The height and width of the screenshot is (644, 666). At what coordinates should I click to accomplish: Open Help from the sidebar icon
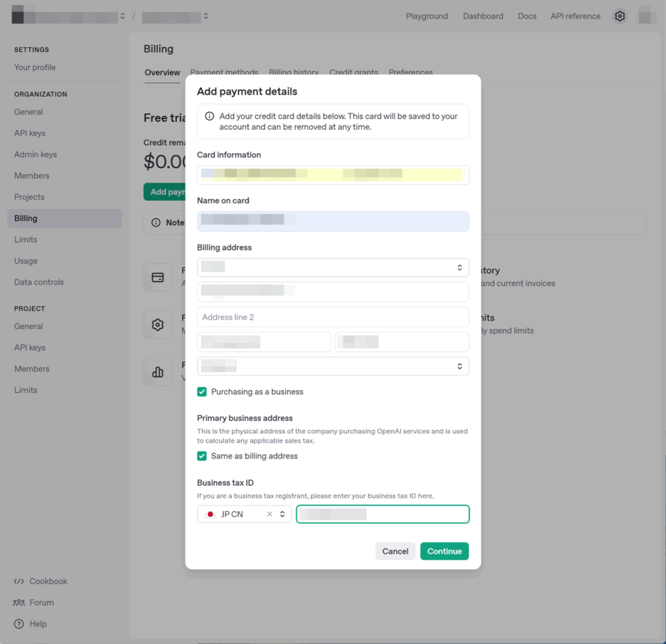click(x=18, y=624)
